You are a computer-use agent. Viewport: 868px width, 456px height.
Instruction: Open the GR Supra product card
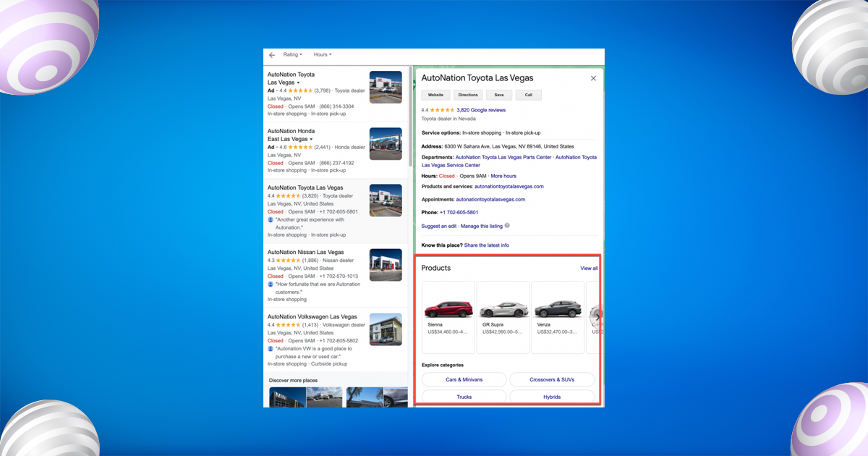(502, 317)
